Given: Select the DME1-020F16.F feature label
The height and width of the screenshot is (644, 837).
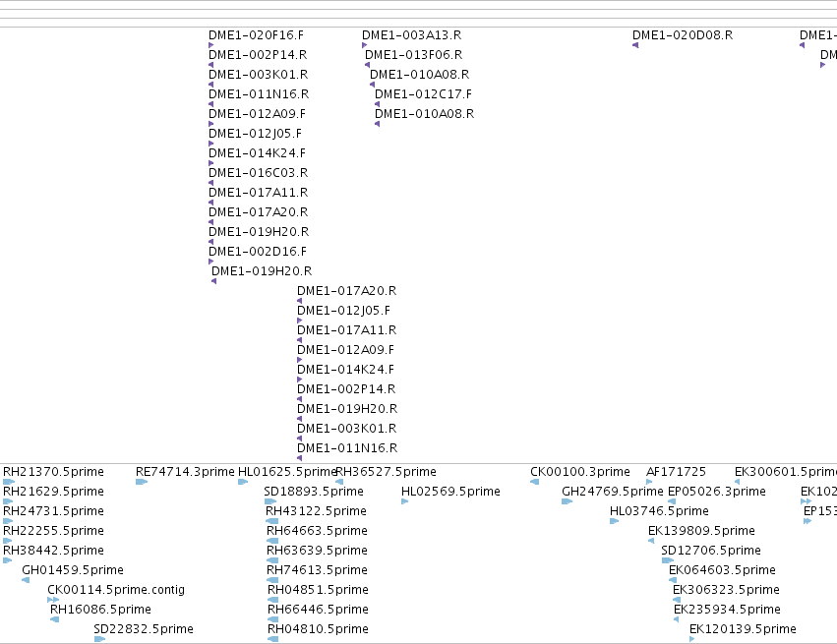Looking at the screenshot, I should tap(257, 35).
